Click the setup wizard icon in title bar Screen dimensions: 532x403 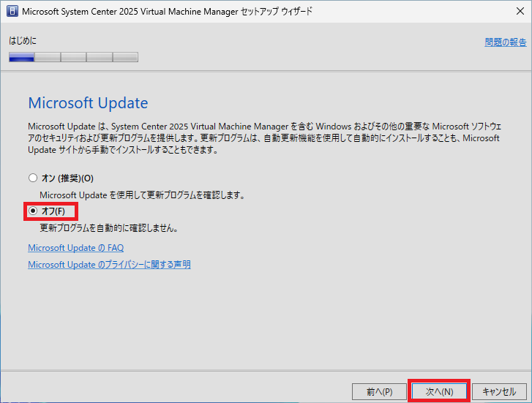tap(12, 11)
